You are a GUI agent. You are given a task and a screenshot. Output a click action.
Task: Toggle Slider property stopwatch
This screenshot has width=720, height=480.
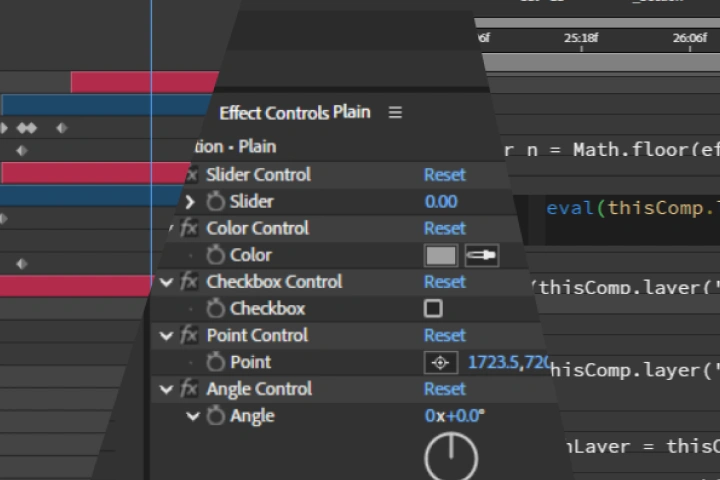[x=215, y=201]
